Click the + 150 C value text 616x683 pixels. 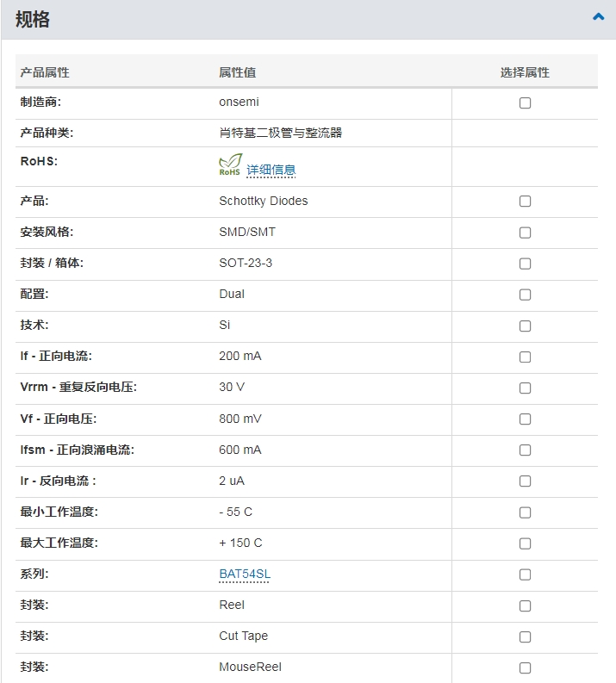[240, 543]
